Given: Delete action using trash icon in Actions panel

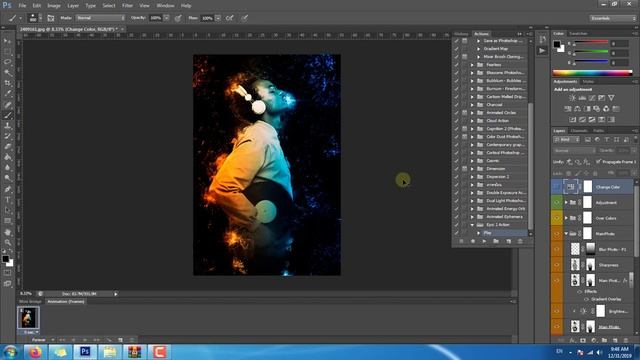Looking at the screenshot, I should click(520, 241).
